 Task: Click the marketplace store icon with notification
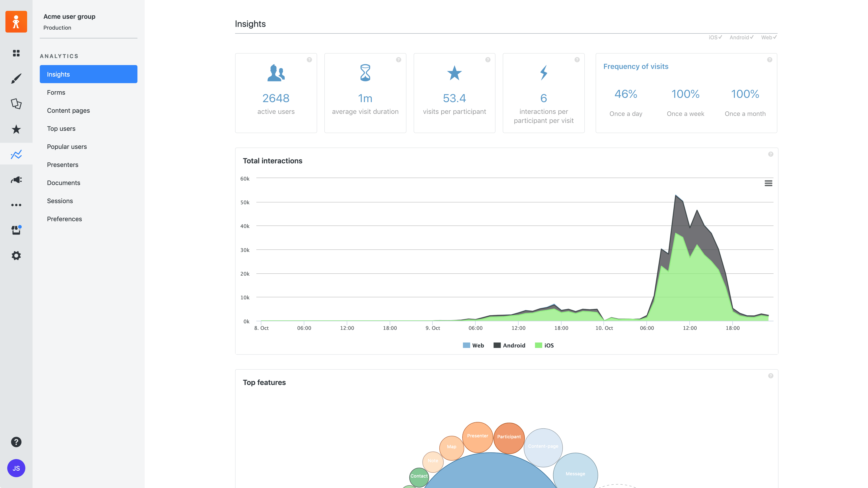16,230
